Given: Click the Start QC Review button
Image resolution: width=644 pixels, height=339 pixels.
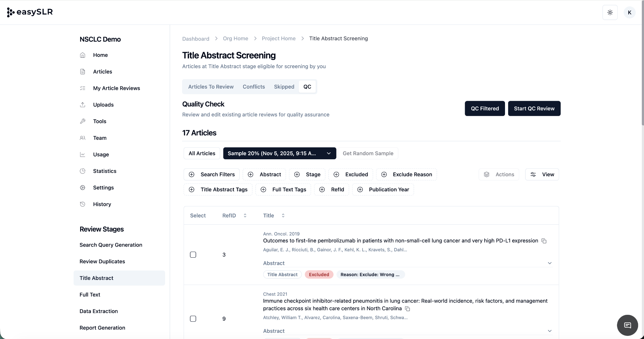Looking at the screenshot, I should [534, 108].
